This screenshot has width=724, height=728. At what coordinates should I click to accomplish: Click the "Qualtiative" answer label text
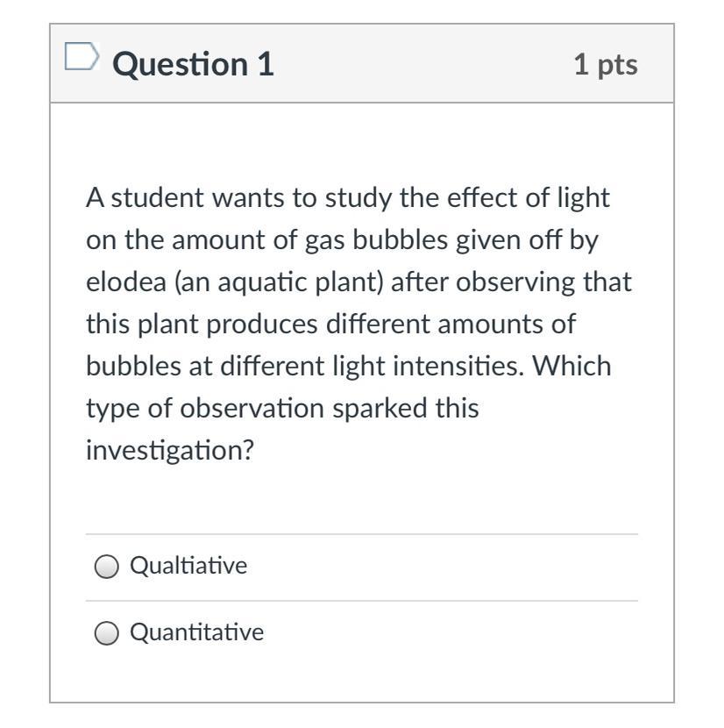188,567
